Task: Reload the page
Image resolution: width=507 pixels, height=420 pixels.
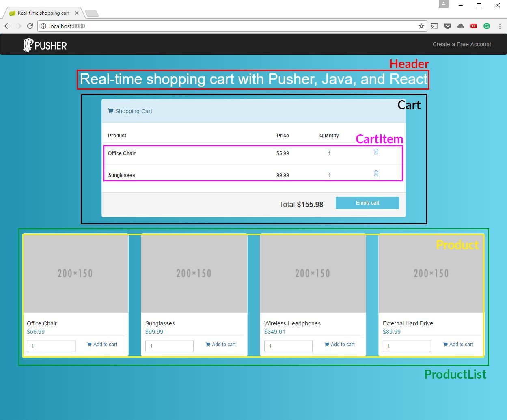Action: point(30,26)
